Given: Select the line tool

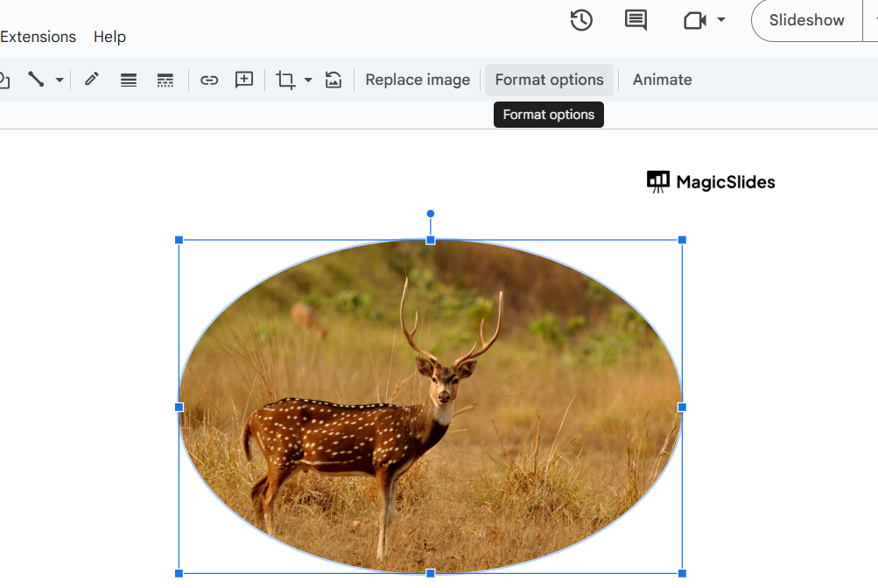Looking at the screenshot, I should click(36, 79).
